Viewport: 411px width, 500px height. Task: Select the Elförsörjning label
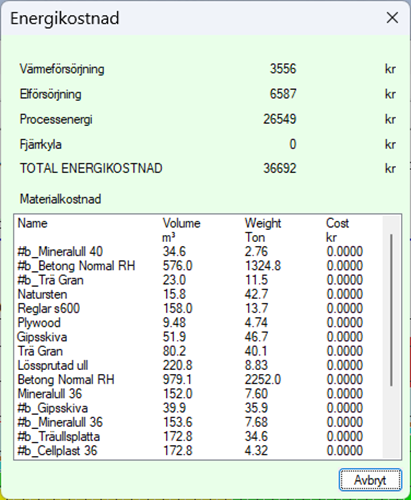[x=50, y=94]
